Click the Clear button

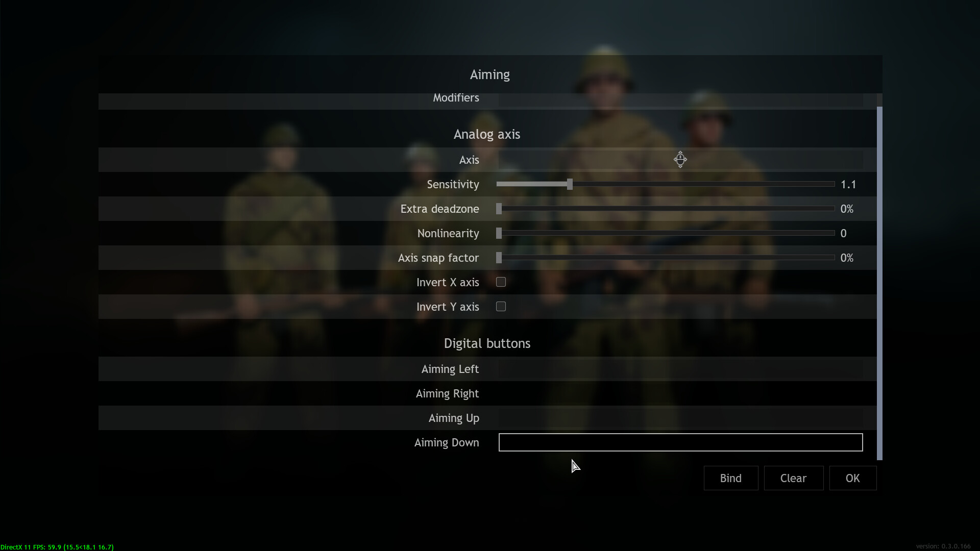[794, 478]
